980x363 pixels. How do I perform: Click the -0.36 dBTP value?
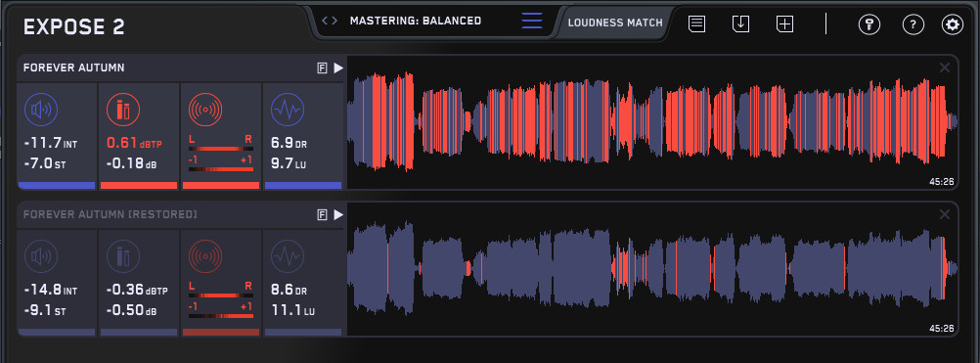(136, 291)
